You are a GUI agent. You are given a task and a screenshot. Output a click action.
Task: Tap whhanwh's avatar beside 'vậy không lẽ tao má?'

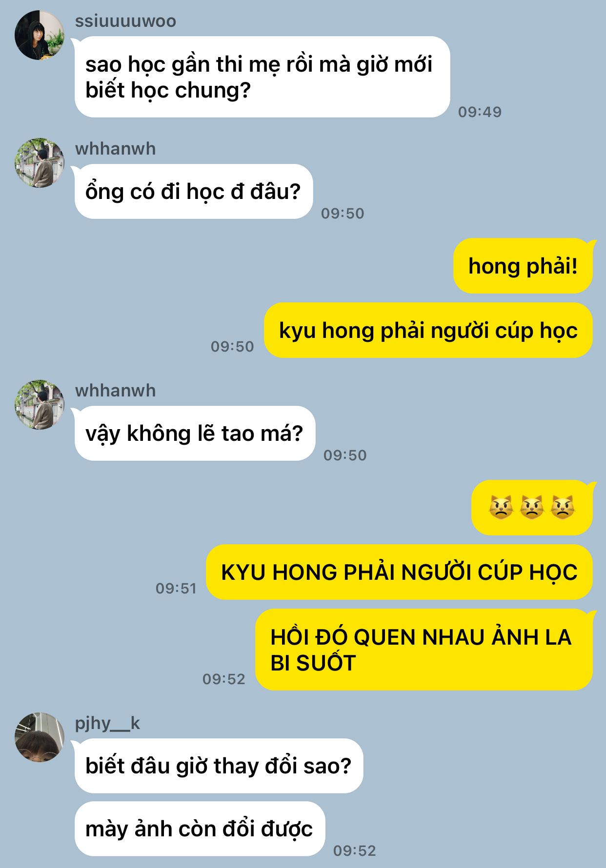(40, 405)
